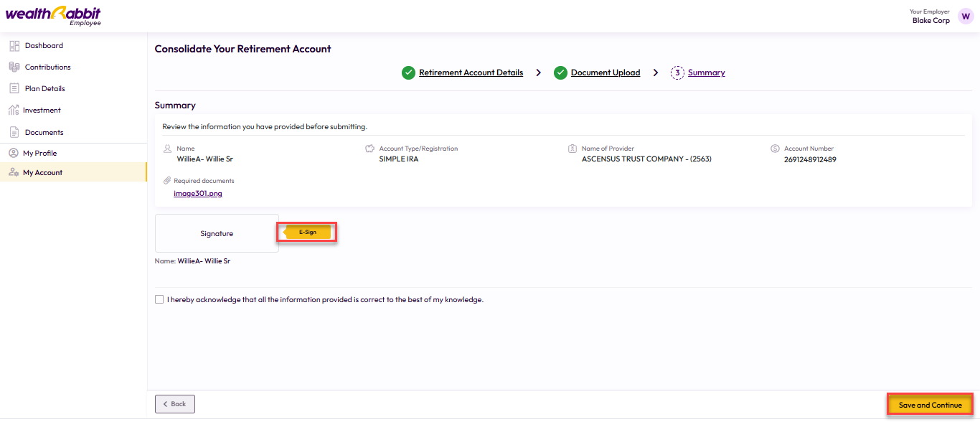
Task: Open the Summary step link
Action: pos(707,72)
